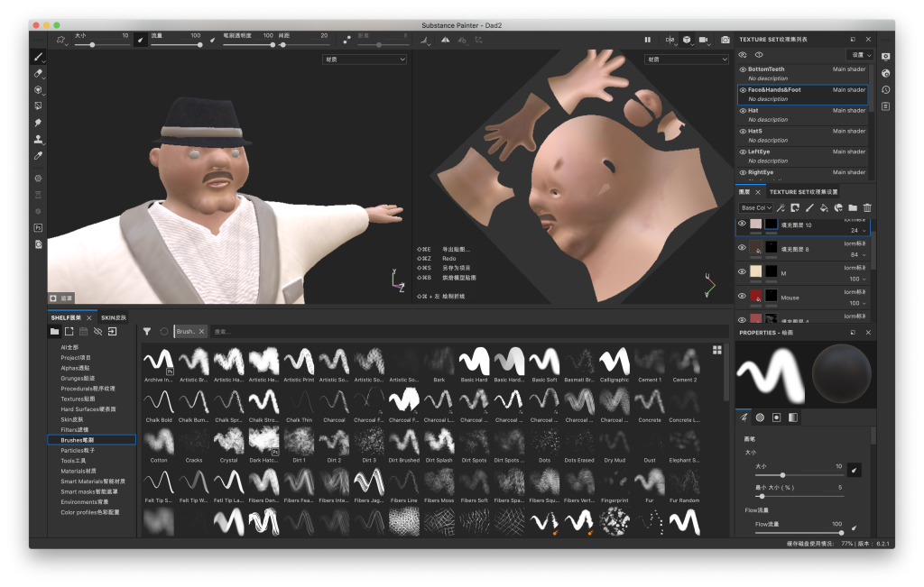Add a paint layer brush icon

809,207
